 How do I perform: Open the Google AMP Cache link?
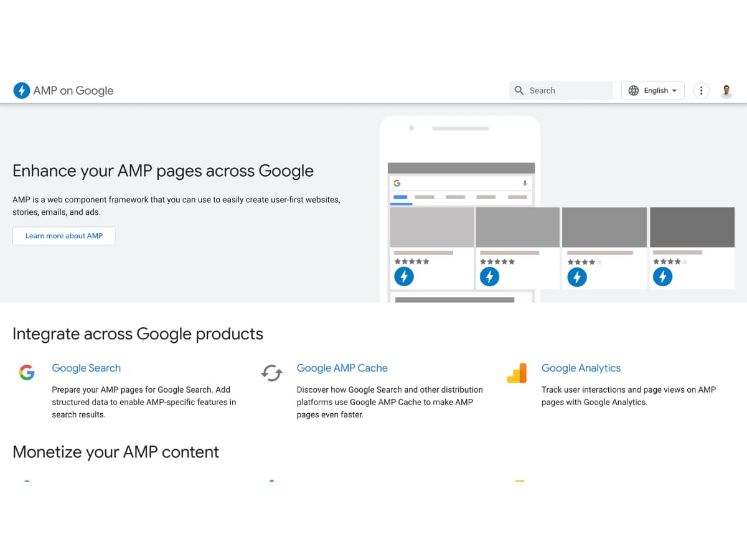342,368
